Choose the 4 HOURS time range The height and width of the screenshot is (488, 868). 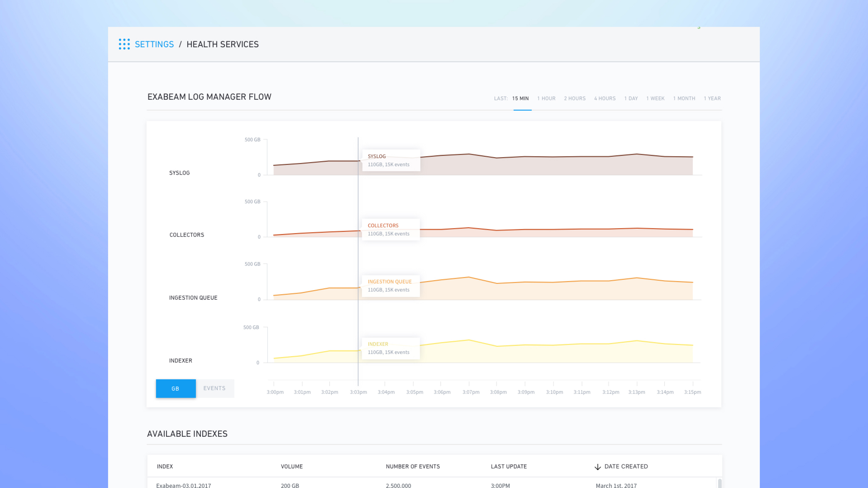pos(605,98)
